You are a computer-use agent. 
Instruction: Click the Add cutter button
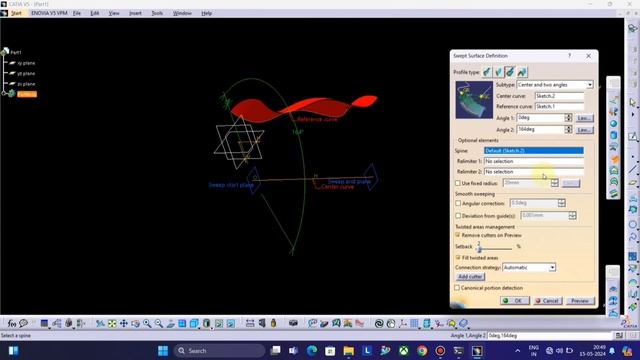click(470, 277)
